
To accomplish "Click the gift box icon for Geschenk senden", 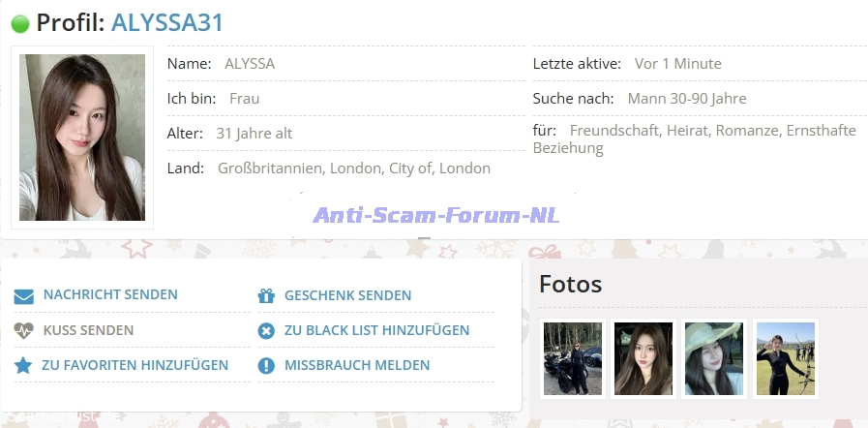I will click(x=267, y=296).
